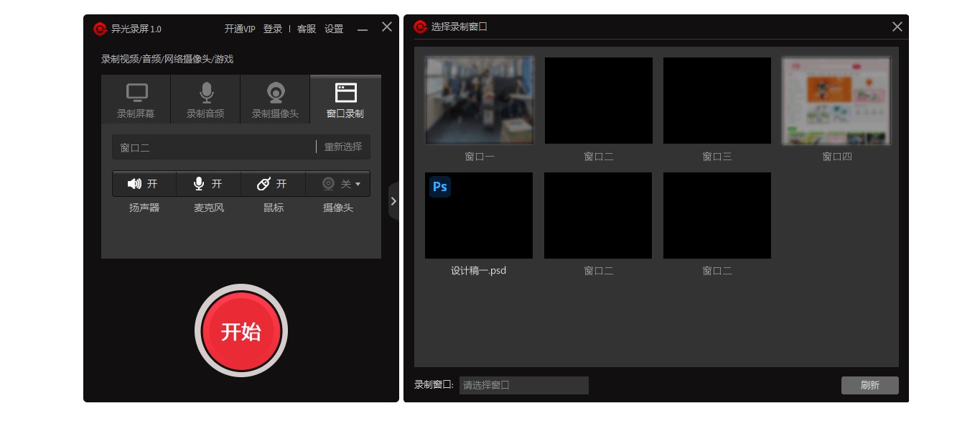This screenshot has height=421, width=980.
Task: Click the 窗口录制 window recording icon
Action: pos(345,92)
